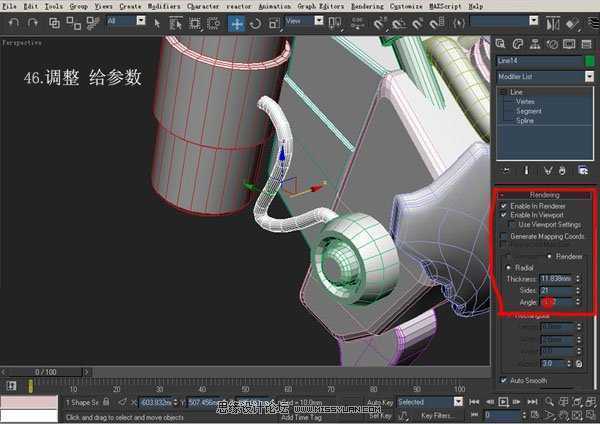Image resolution: width=600 pixels, height=424 pixels.
Task: Toggle the Show End Result icon
Action: point(527,170)
